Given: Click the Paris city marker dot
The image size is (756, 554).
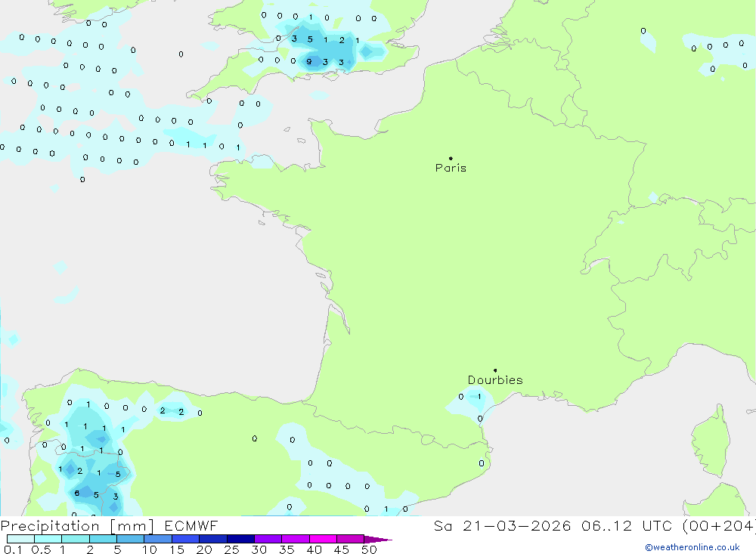Looking at the screenshot, I should pos(451,159).
